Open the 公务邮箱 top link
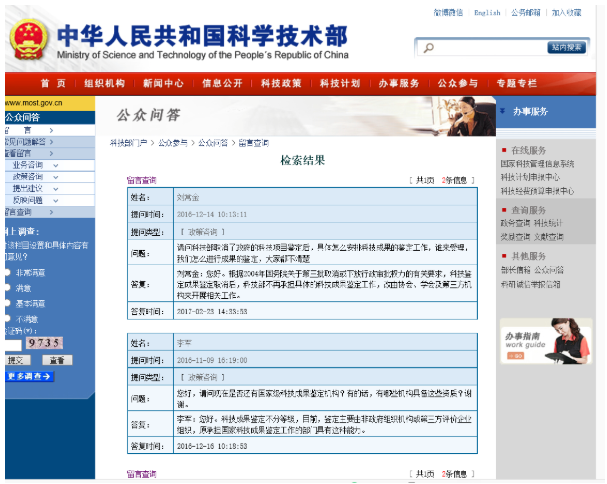The image size is (607, 484). tap(526, 13)
